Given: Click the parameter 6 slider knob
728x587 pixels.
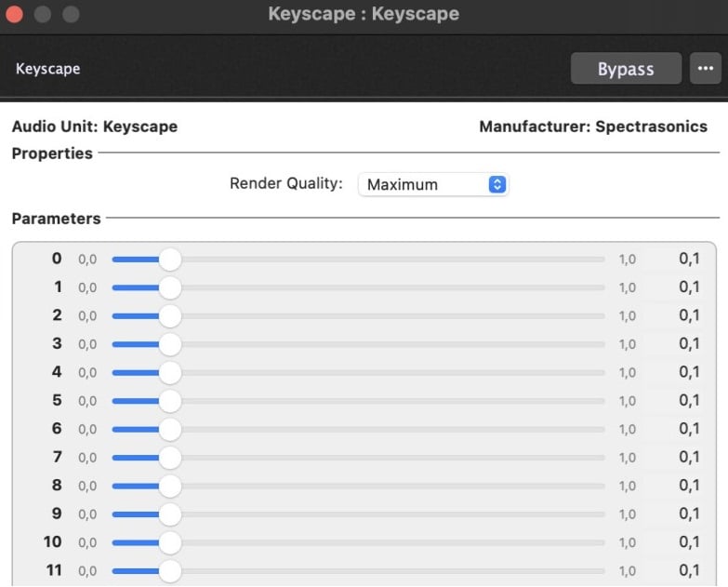Looking at the screenshot, I should 170,429.
